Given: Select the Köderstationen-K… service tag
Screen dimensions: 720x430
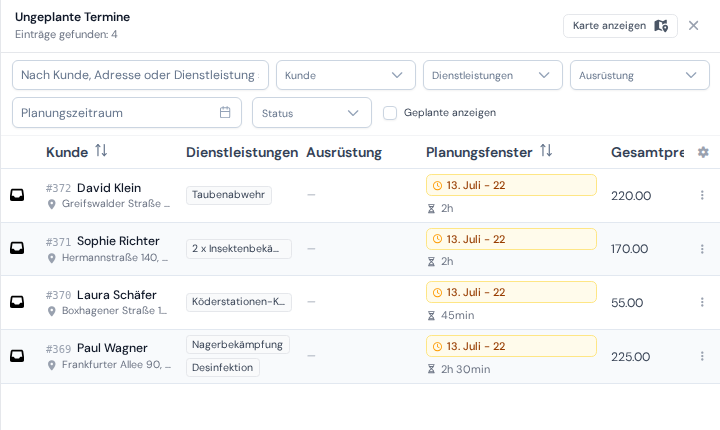Looking at the screenshot, I should (239, 302).
